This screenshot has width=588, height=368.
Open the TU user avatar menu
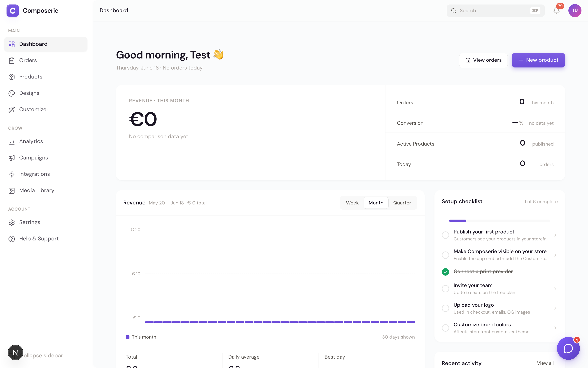point(575,10)
